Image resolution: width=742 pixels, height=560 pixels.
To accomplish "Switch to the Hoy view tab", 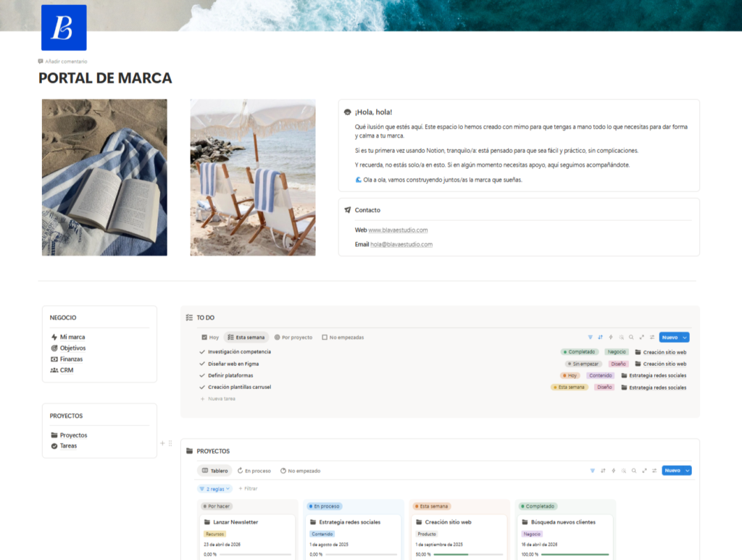I will tap(210, 337).
